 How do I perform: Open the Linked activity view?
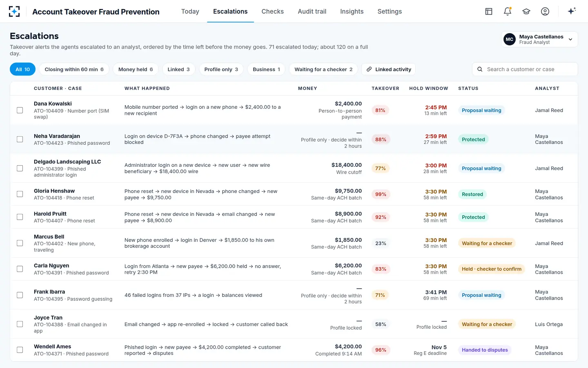(x=388, y=70)
